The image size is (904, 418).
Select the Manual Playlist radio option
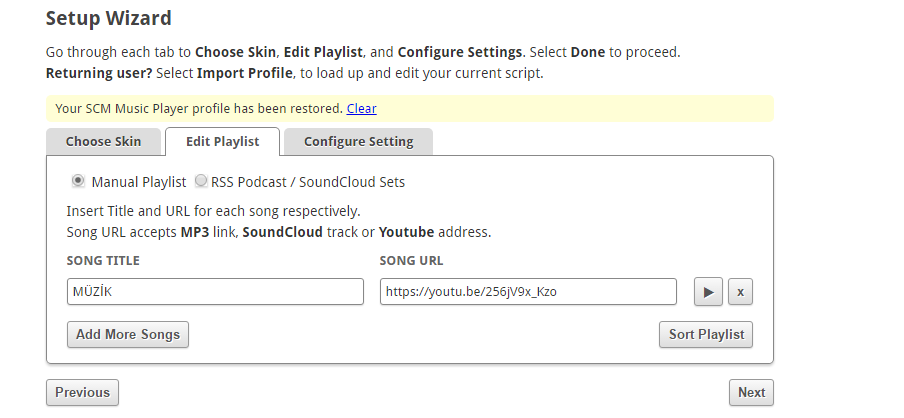click(x=78, y=182)
